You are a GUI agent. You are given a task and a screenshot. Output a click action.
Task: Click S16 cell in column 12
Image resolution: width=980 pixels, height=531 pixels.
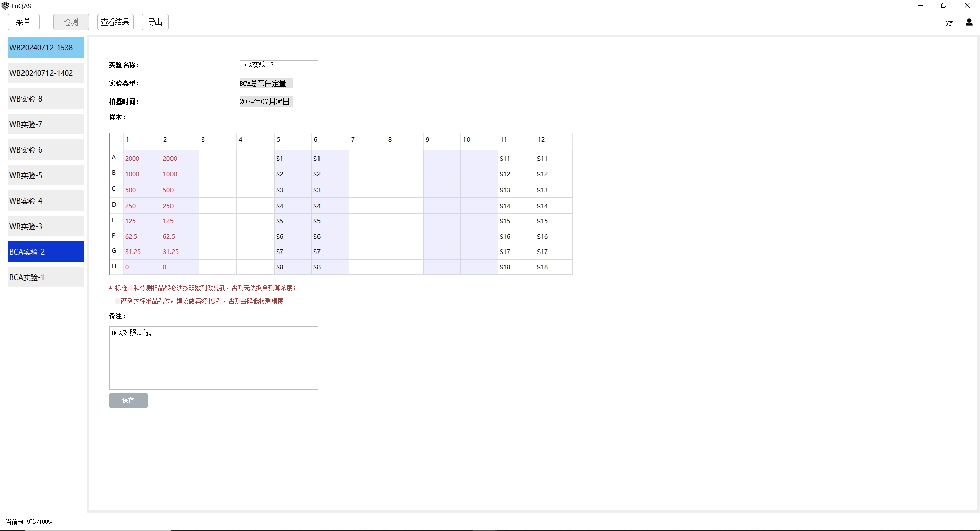(554, 236)
